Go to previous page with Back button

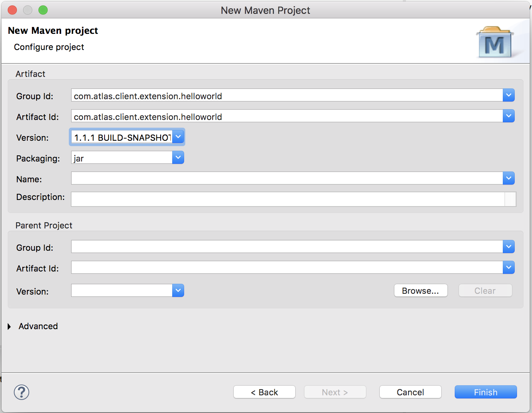(x=264, y=392)
